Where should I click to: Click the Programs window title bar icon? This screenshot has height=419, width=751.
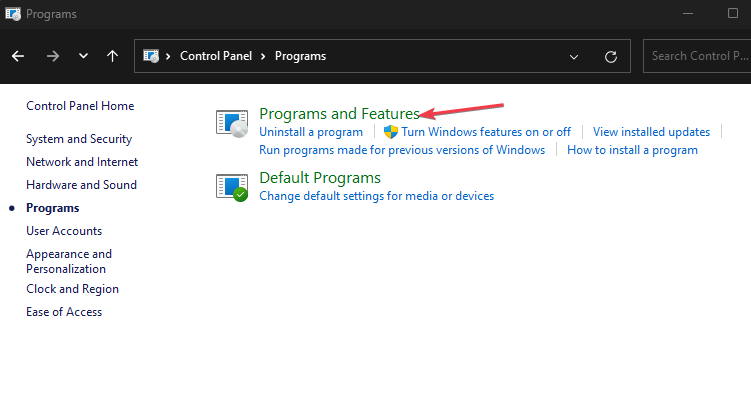pyautogui.click(x=13, y=14)
